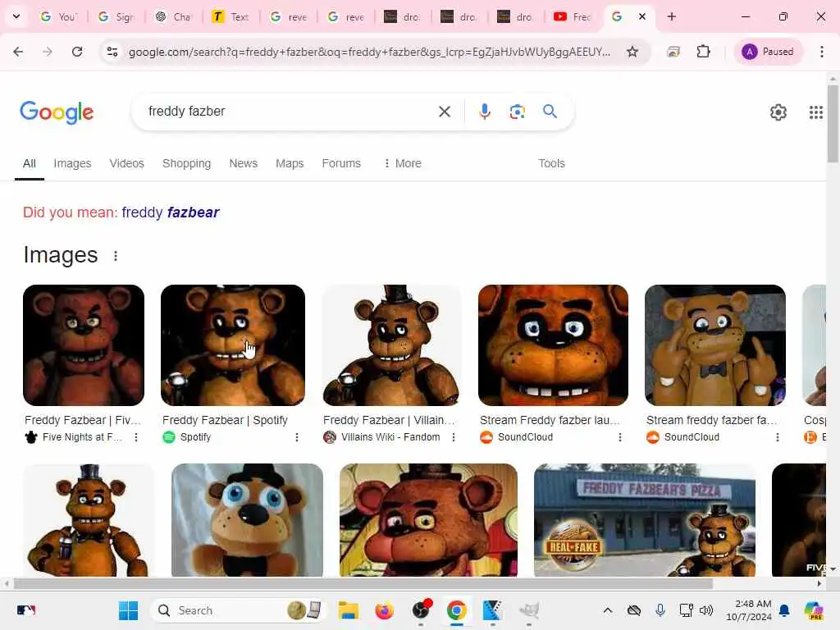Viewport: 840px width, 630px height.
Task: Open the dark red Freddy thumbnail
Action: click(84, 345)
